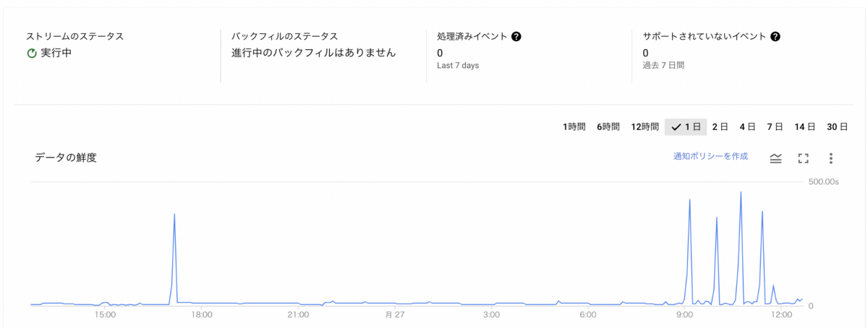Click help icon beside 処理済みイベント

tap(516, 36)
